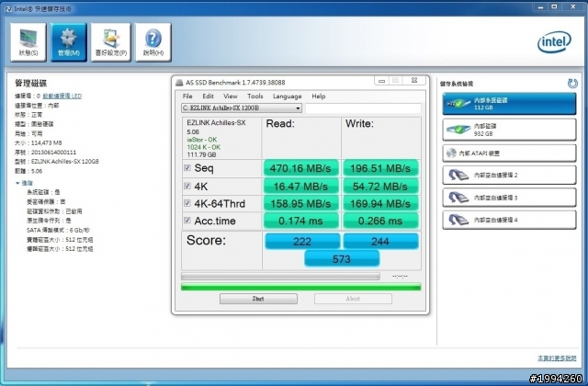Select the internal disk 932 GB
Screen dimensions: 588x386
(x=509, y=130)
